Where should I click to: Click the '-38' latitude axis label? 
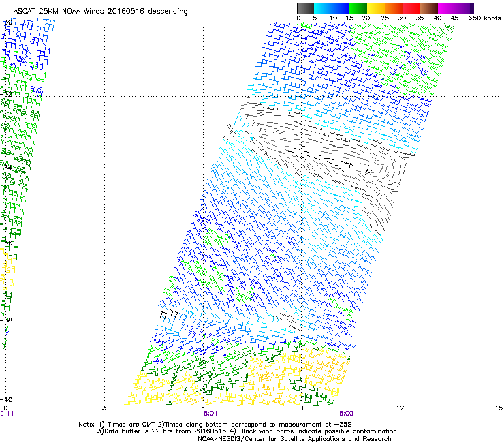[x=6, y=320]
